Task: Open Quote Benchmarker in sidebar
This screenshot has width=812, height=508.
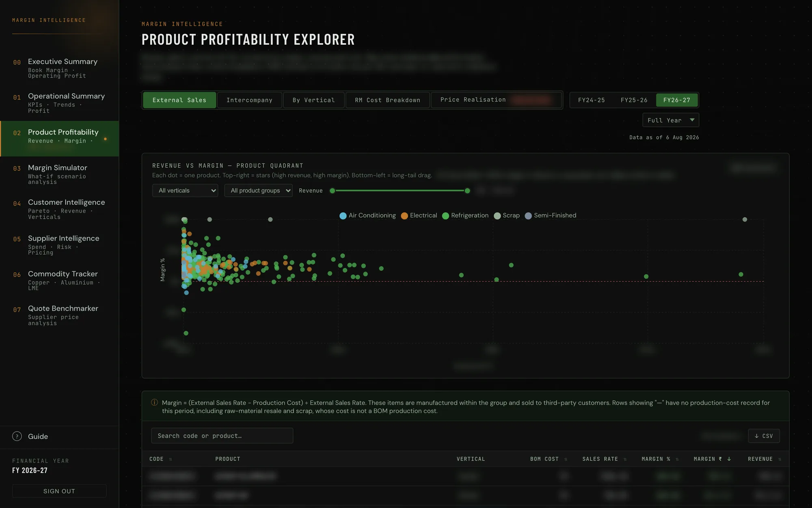Action: tap(59, 315)
